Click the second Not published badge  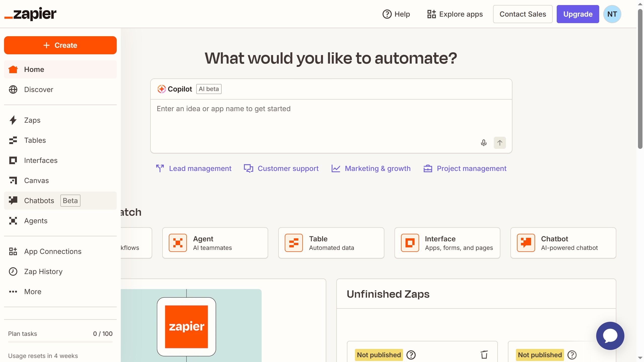540,355
